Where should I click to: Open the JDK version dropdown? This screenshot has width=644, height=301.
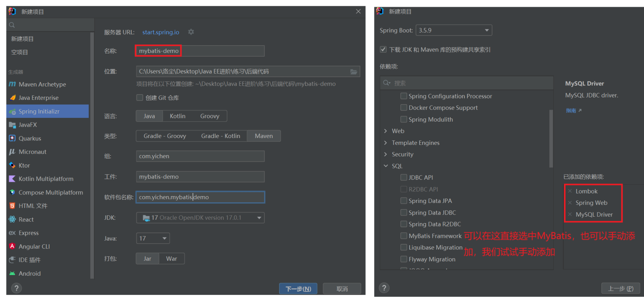click(200, 218)
